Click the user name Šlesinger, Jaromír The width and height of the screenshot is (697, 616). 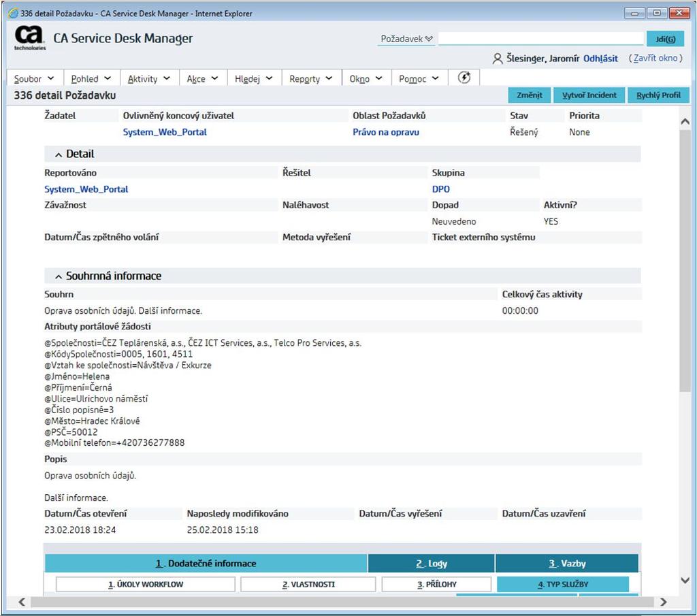click(x=542, y=59)
